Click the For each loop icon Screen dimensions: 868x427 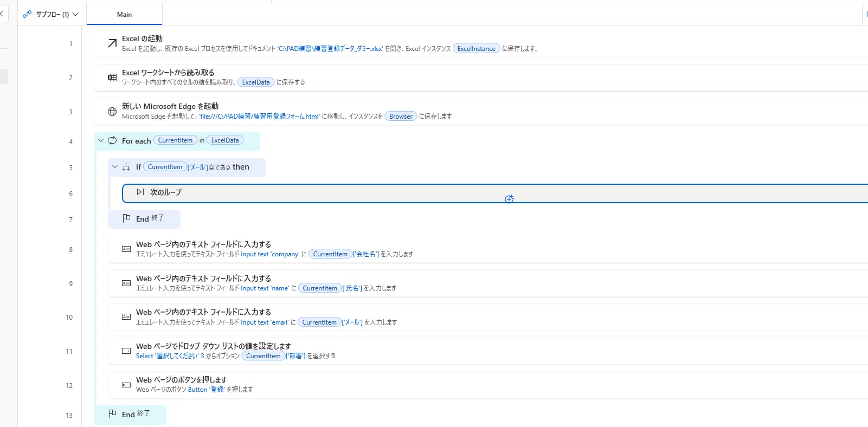click(x=112, y=141)
